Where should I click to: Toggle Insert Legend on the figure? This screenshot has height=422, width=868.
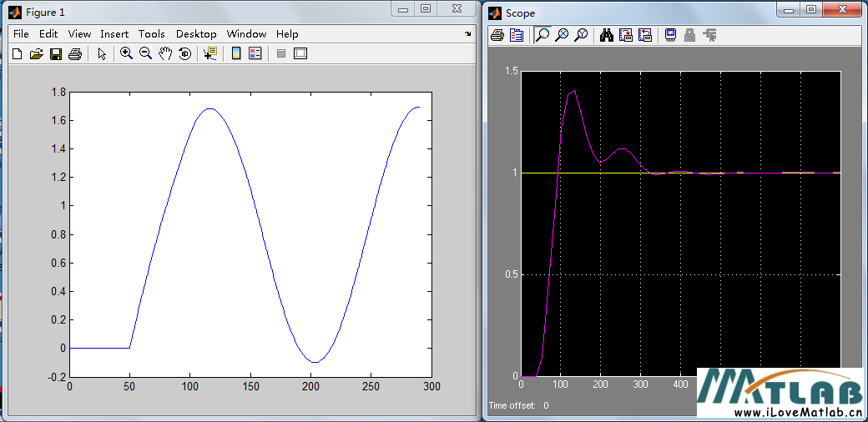(255, 53)
